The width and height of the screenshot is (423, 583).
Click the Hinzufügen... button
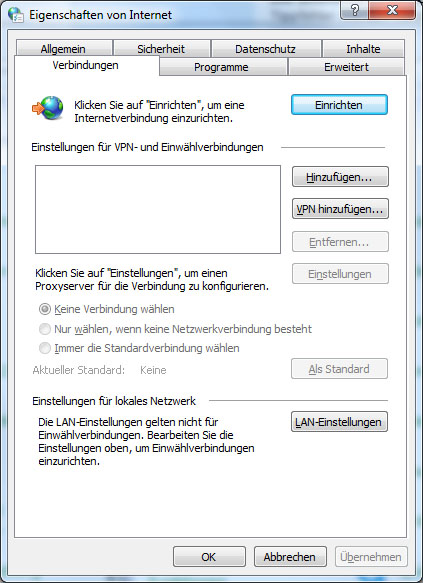click(x=340, y=177)
